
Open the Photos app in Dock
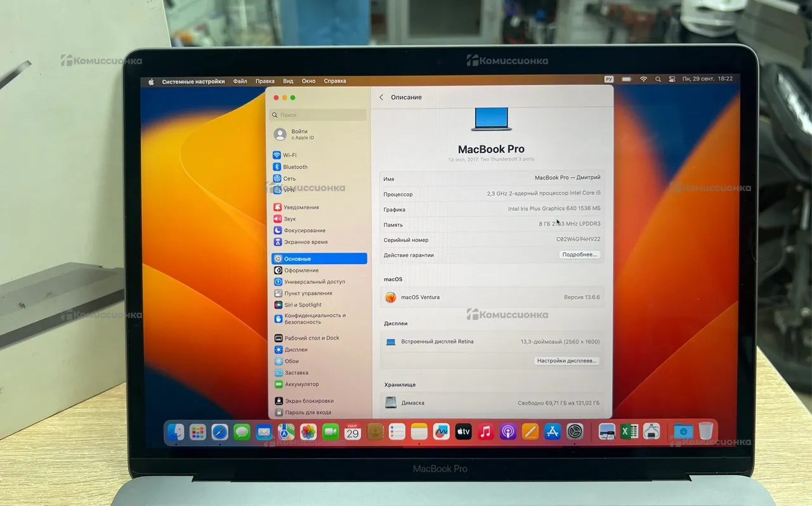tap(308, 432)
